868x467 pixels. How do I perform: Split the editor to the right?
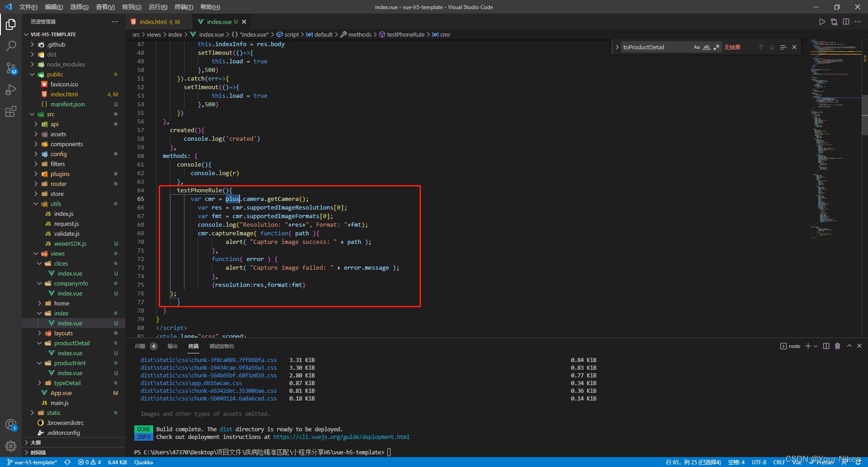(846, 22)
